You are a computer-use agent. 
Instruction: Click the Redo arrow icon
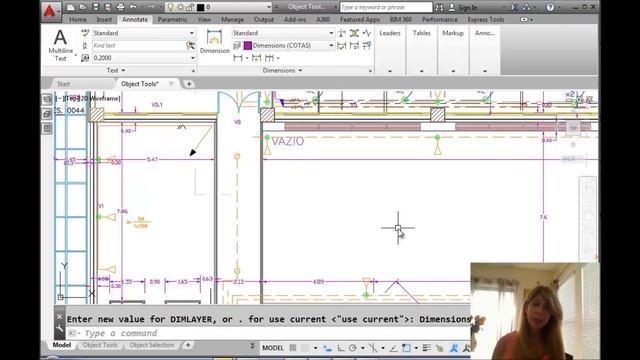tap(151, 7)
